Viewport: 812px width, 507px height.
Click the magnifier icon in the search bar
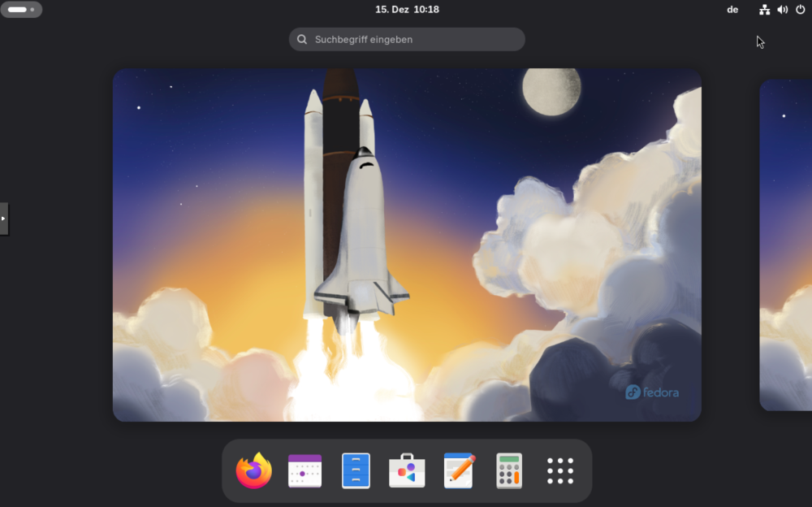[302, 39]
